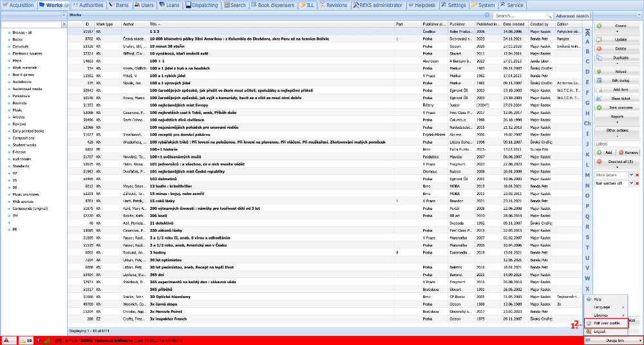Viewport: 644px width, 345px height.
Task: Click the magnifier icon in search field
Action: [x=548, y=15]
